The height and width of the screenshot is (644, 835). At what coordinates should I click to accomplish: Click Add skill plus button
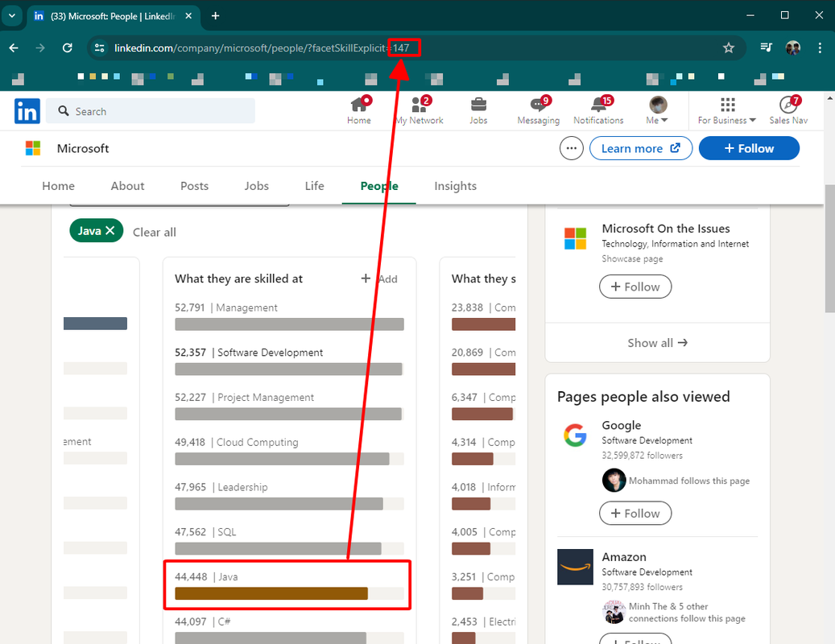379,279
